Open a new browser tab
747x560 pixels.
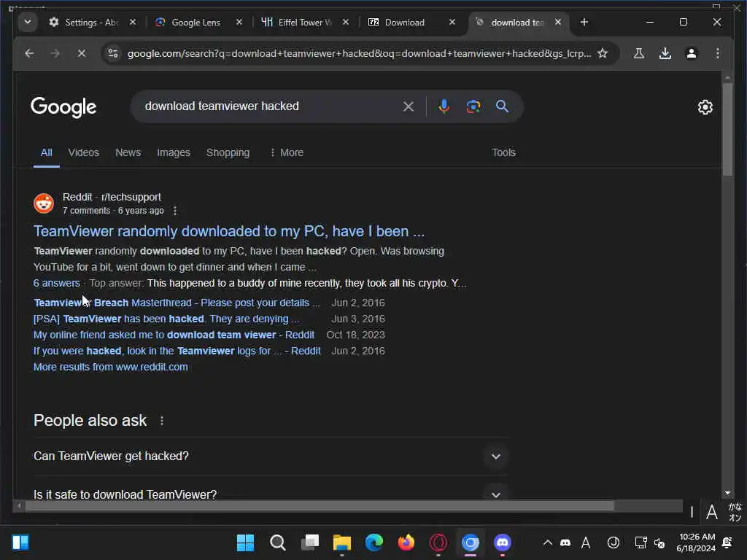pos(584,23)
